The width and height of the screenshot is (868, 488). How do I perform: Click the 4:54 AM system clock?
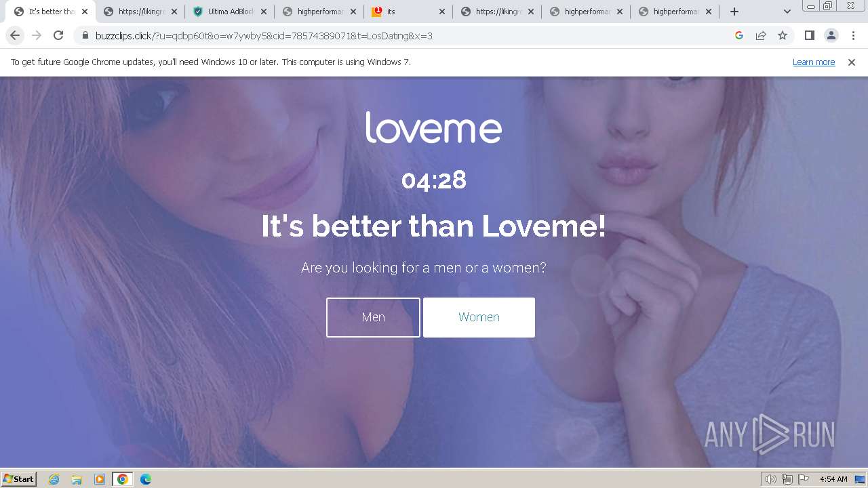click(833, 479)
